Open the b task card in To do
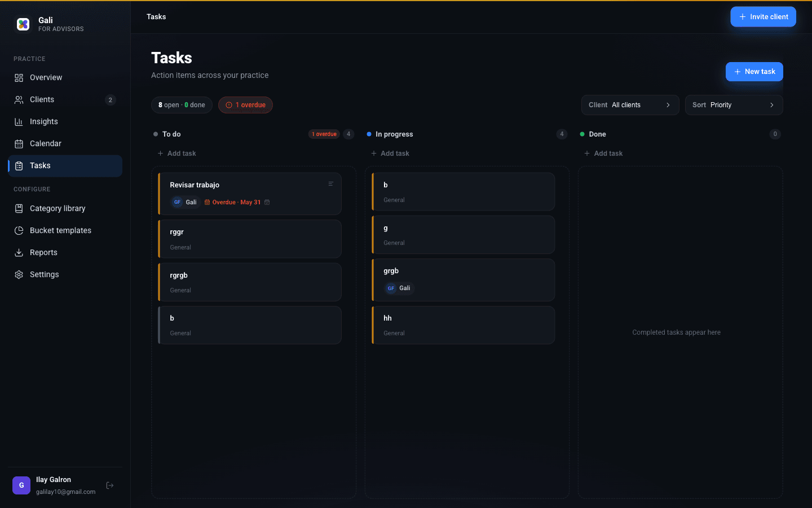The height and width of the screenshot is (508, 812). (250, 325)
